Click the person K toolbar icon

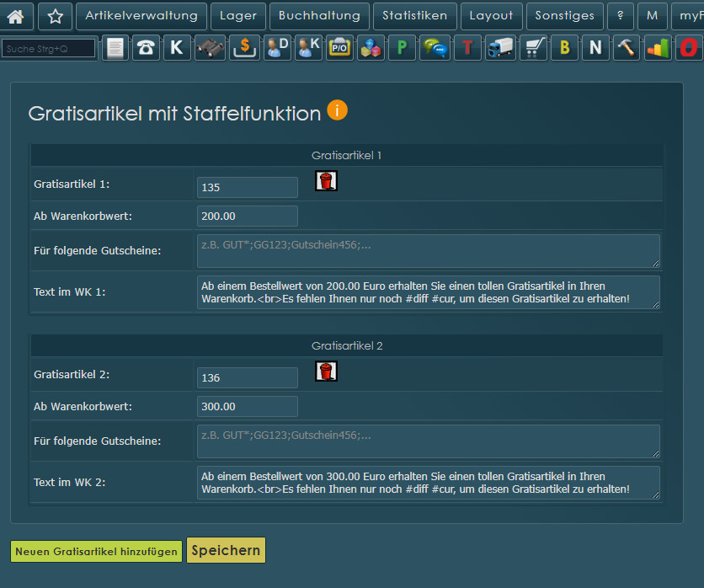308,48
